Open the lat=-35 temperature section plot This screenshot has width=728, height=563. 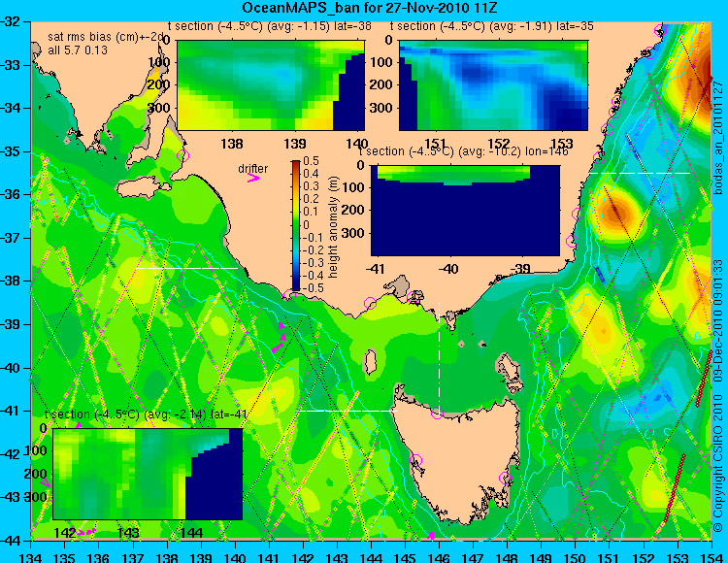(493, 85)
